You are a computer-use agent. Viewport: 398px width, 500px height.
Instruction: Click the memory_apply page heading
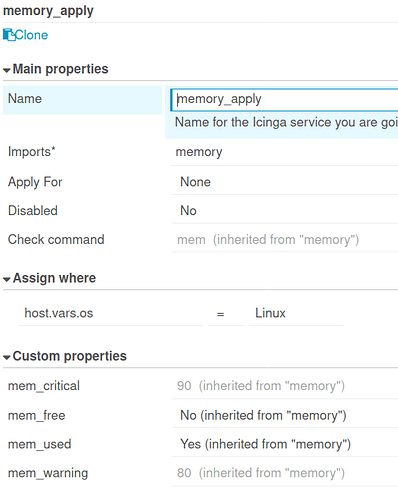pos(48,11)
